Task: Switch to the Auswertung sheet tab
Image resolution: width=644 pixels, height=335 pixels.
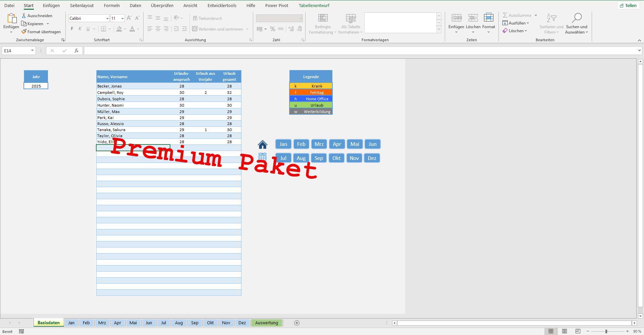Action: 266,323
